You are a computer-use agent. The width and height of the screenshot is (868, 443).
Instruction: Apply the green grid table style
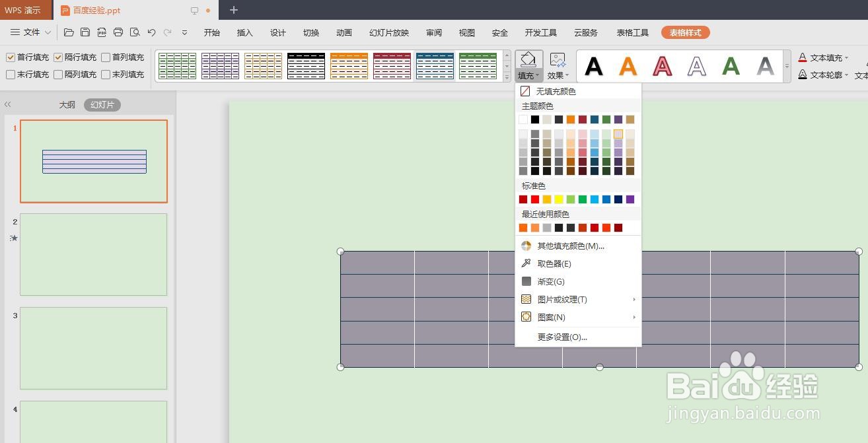177,66
